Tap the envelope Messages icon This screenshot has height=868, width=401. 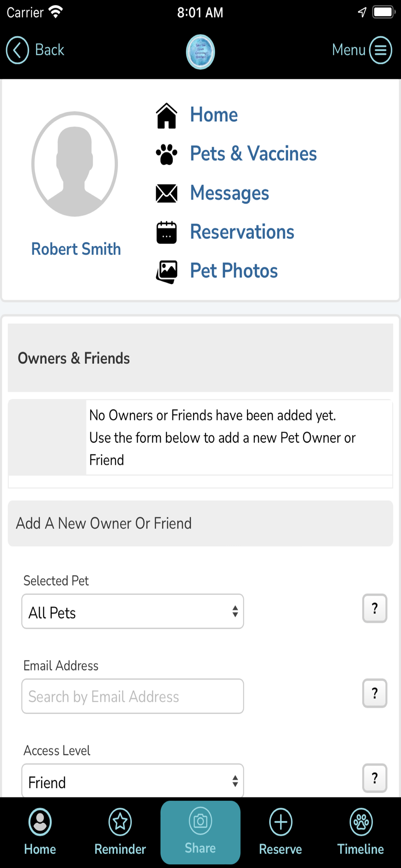tap(167, 194)
